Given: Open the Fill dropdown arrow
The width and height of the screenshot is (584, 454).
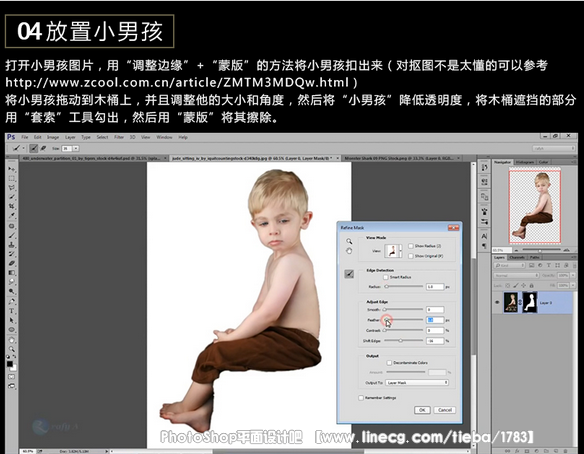Looking at the screenshot, I should 573,286.
